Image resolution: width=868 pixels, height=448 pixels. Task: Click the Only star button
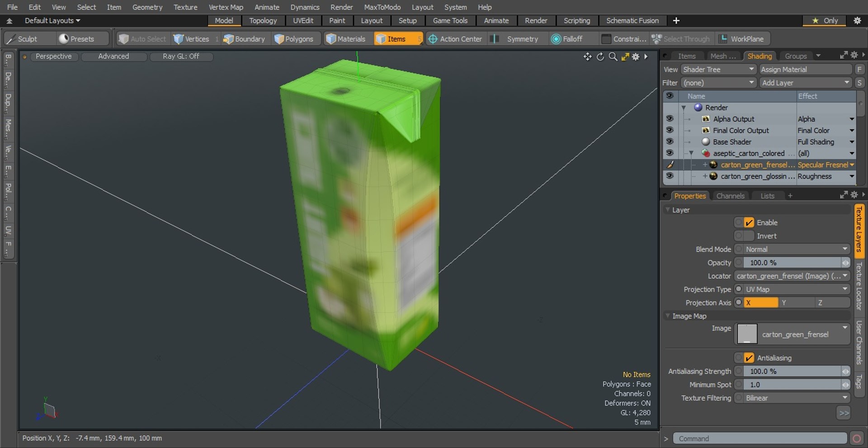pos(825,20)
